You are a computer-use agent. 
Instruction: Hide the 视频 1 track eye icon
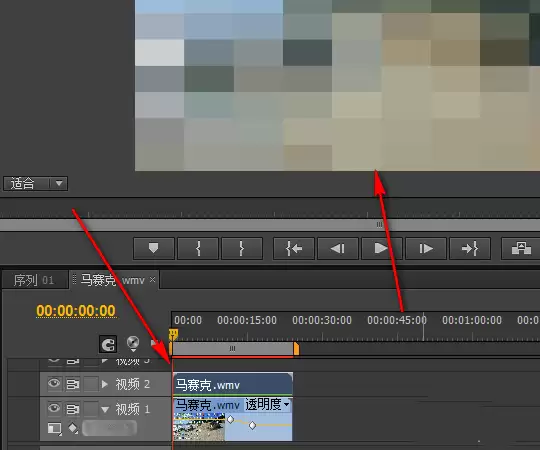coord(54,408)
